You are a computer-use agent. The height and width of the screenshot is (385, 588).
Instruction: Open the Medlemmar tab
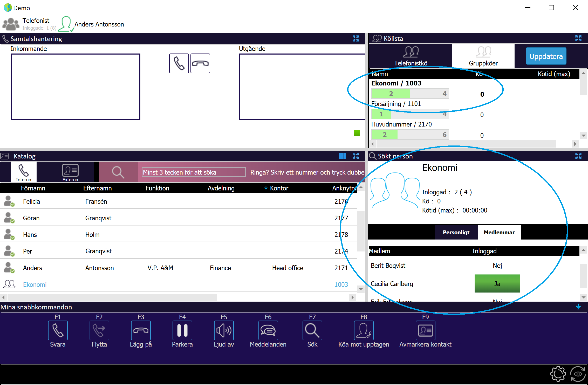coord(499,232)
